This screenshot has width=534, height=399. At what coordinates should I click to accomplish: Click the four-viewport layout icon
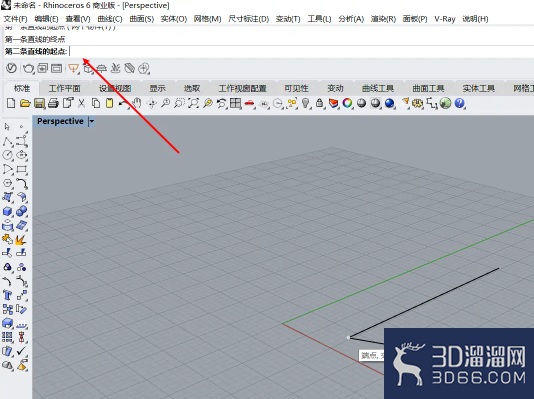(235, 103)
